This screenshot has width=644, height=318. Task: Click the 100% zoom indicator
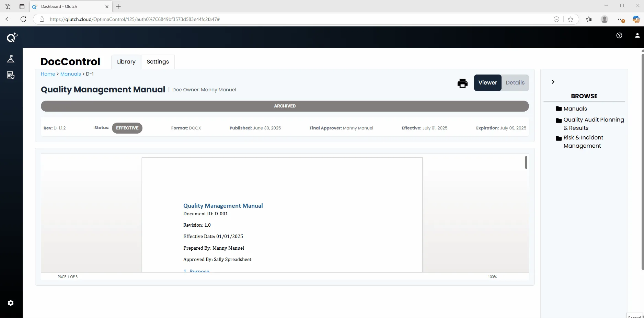pos(492,277)
